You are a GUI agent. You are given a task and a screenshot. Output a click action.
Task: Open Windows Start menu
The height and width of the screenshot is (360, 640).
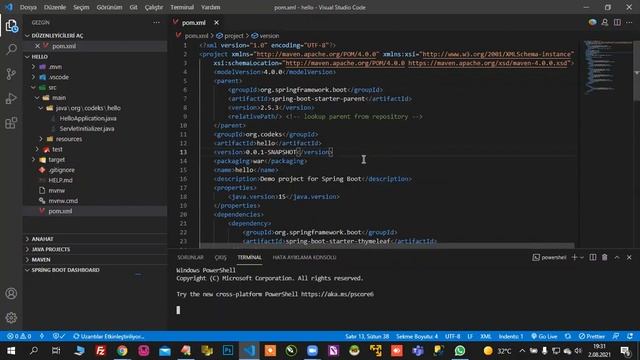tap(11, 351)
